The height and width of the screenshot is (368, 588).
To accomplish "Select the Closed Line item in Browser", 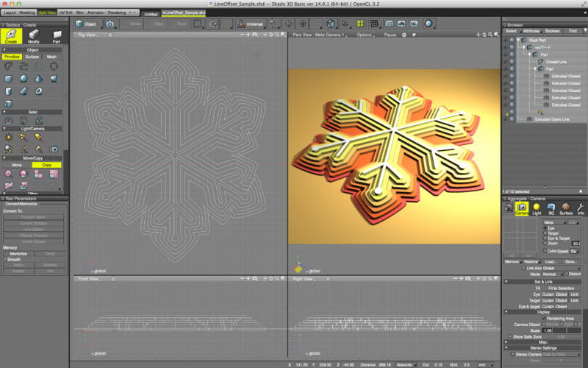I will tap(556, 62).
